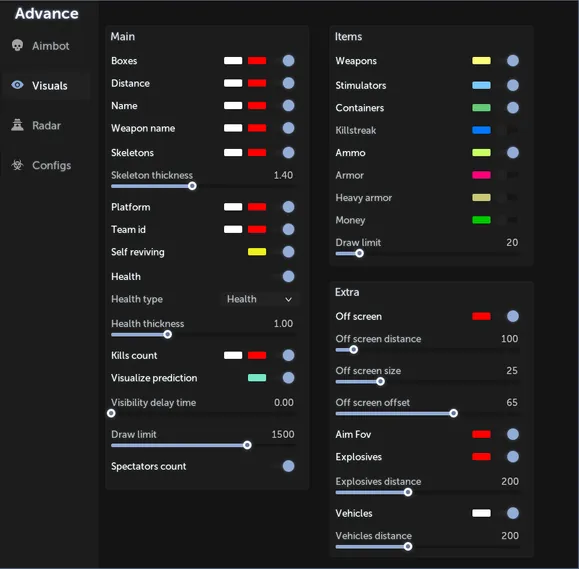Screen dimensions: 579x569
Task: Open the white Kills count color swatch
Action: pyautogui.click(x=233, y=355)
